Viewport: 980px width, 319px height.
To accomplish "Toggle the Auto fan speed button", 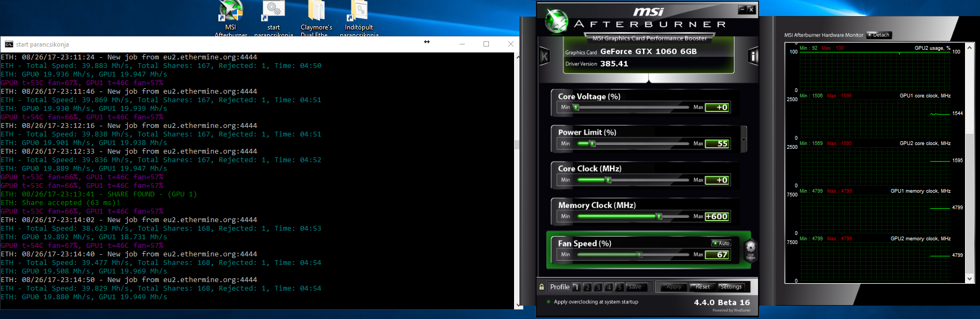I will (x=721, y=243).
